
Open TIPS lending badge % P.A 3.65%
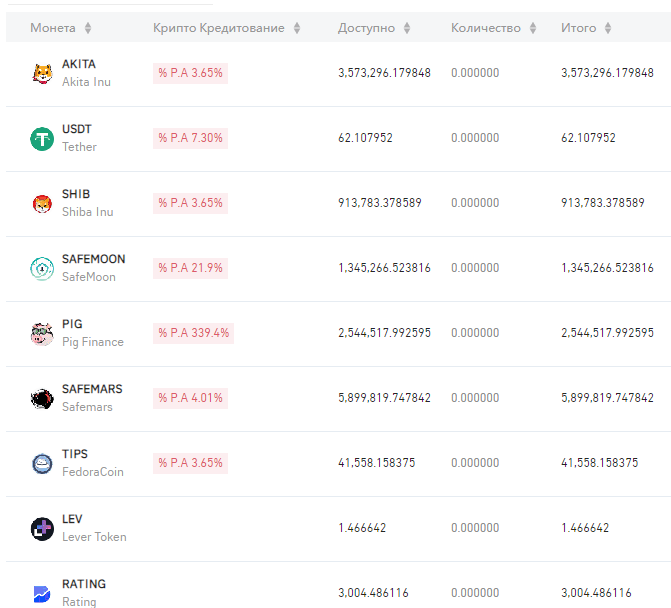190,463
